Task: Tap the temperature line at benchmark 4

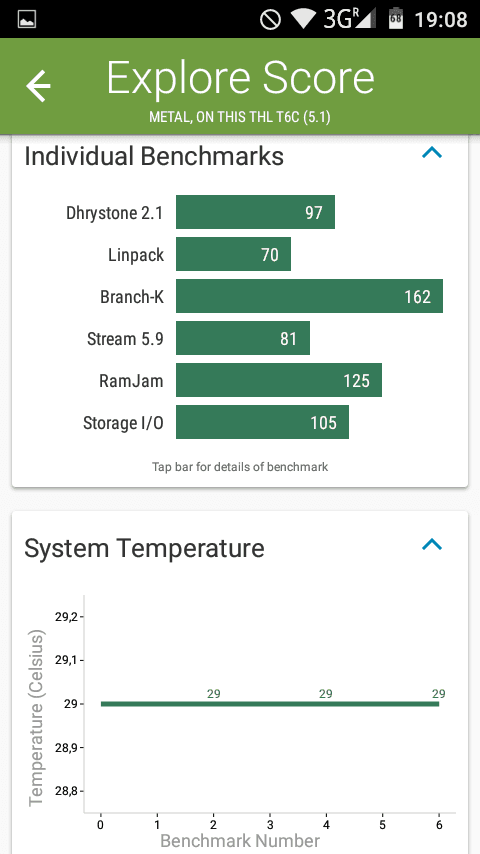Action: pos(326,704)
